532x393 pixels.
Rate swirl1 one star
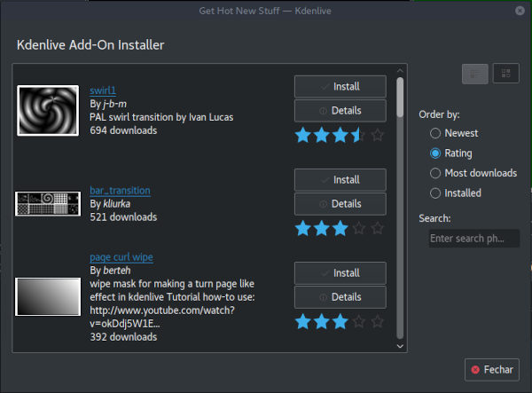302,136
